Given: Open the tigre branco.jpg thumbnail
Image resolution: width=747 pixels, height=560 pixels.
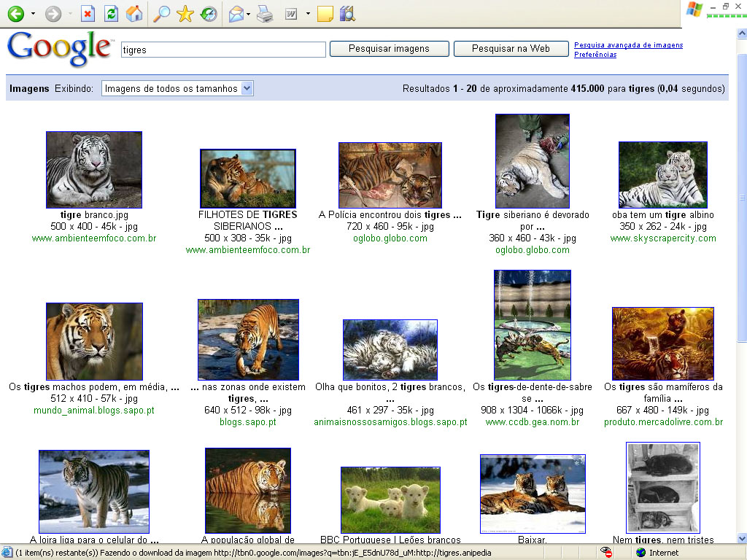Looking at the screenshot, I should tap(93, 170).
